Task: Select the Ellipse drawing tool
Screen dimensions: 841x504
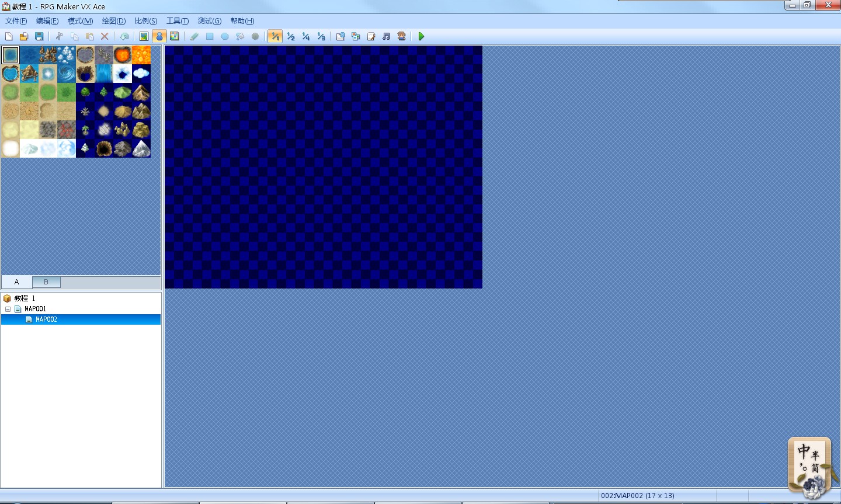Action: point(225,36)
